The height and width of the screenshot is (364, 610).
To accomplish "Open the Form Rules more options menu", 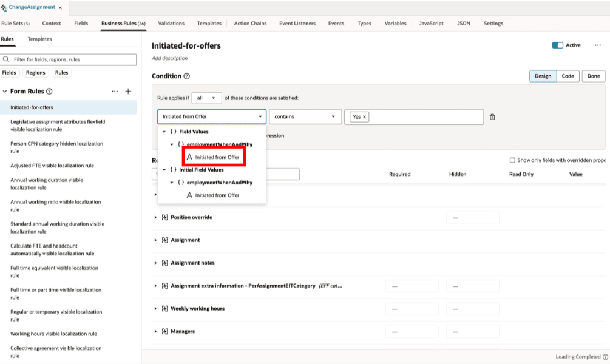I will pos(115,92).
